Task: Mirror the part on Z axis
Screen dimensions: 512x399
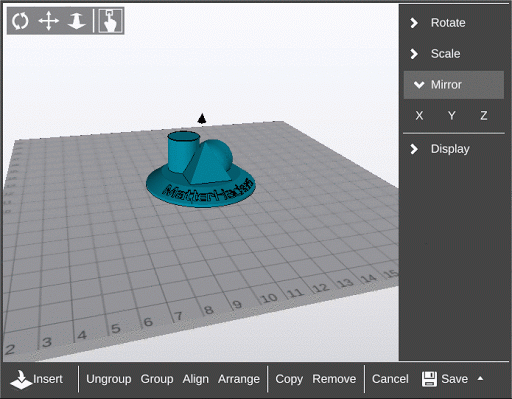Action: [x=484, y=116]
